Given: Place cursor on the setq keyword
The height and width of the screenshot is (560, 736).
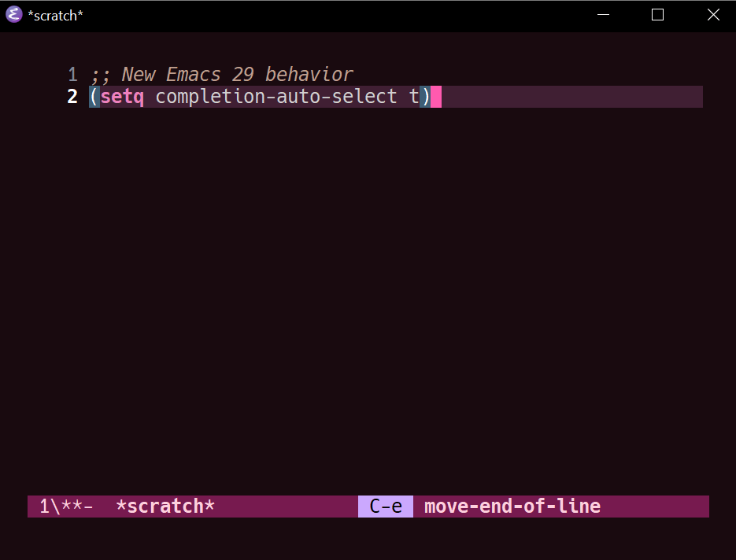Looking at the screenshot, I should click(x=122, y=97).
